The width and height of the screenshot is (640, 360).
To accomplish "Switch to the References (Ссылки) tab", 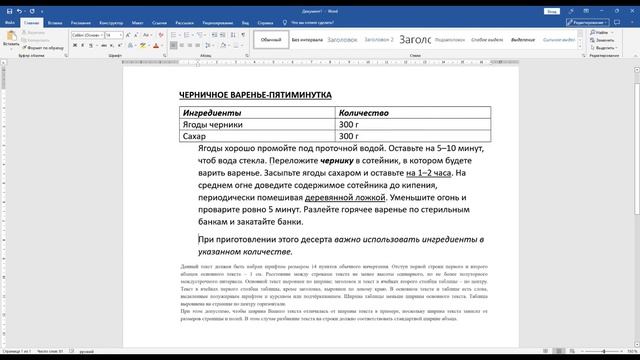I will click(x=159, y=23).
